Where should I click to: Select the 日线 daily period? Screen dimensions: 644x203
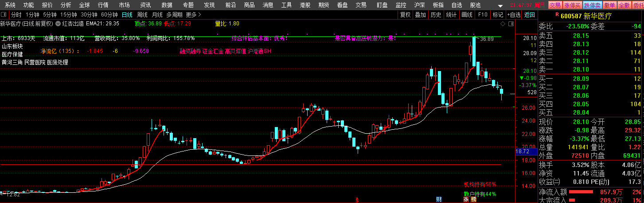click(127, 15)
